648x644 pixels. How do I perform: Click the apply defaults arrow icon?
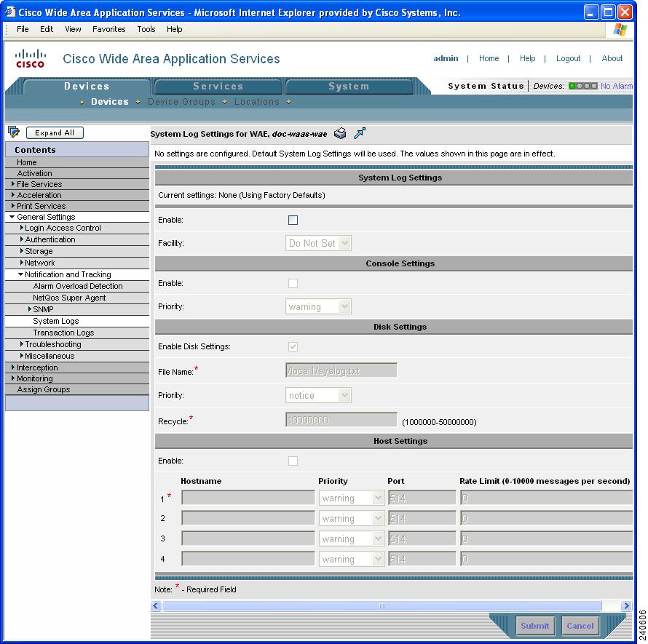point(360,133)
